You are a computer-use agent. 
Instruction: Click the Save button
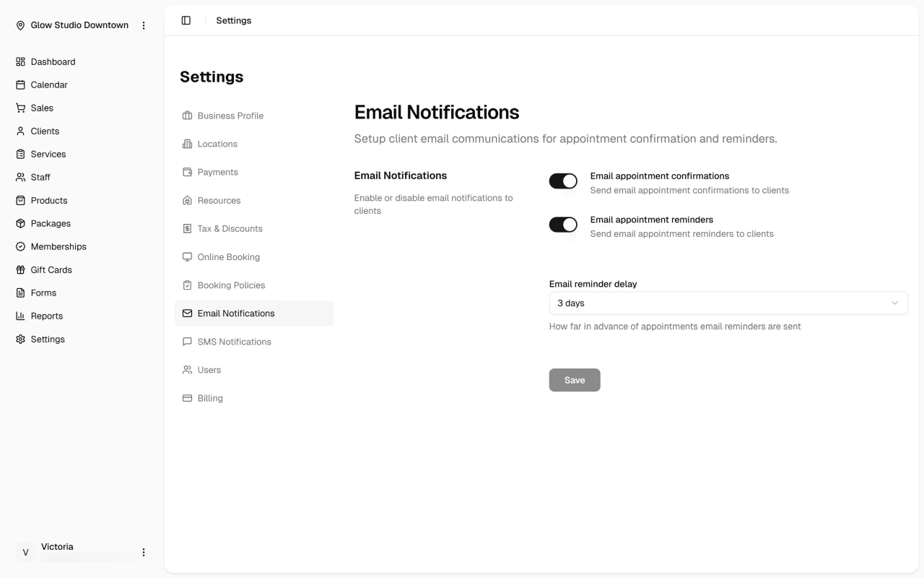click(x=575, y=380)
